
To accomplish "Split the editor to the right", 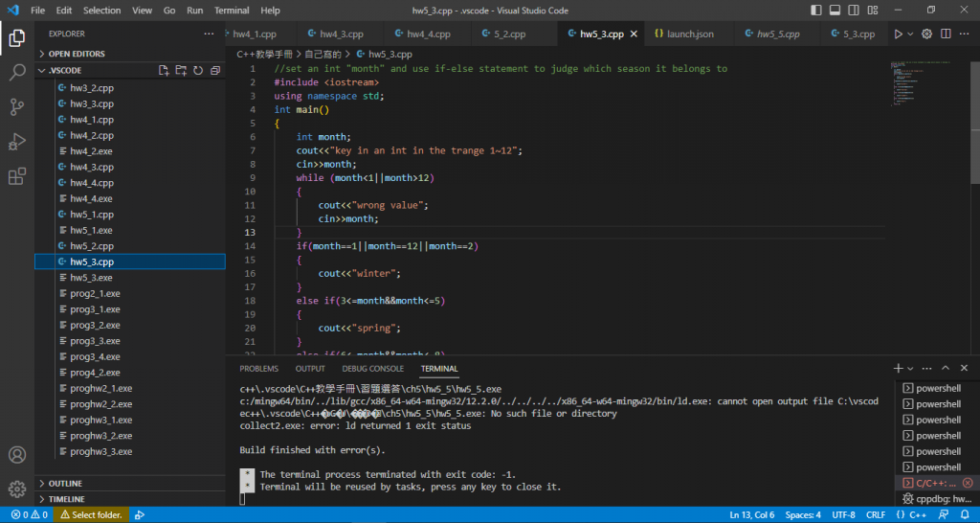I will pyautogui.click(x=944, y=34).
